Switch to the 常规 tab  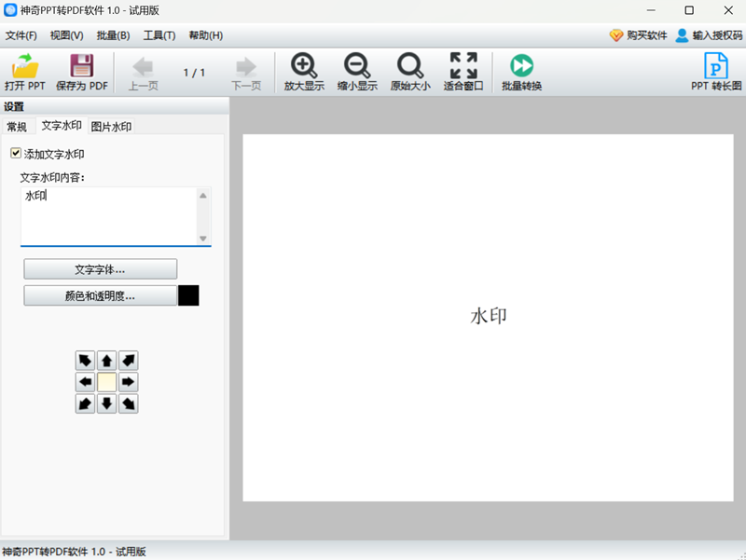coord(17,127)
